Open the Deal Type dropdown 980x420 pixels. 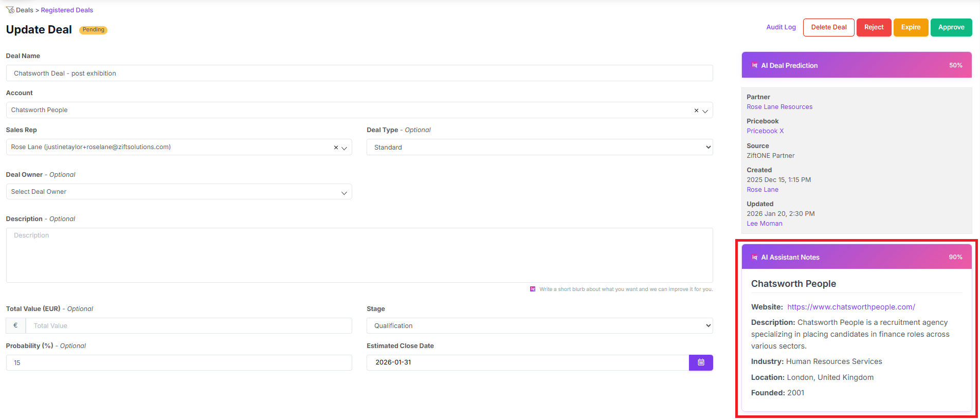tap(539, 147)
